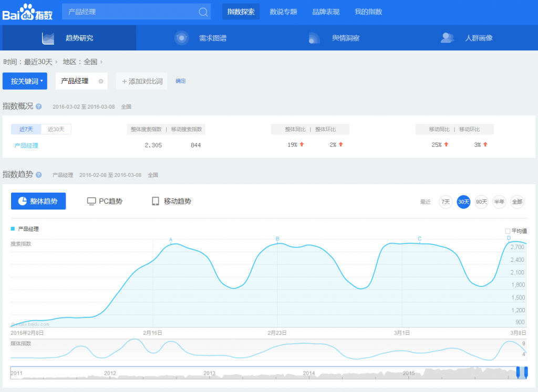Switch to the 近7天 tab
Viewport: 538px width, 392px height.
26,129
